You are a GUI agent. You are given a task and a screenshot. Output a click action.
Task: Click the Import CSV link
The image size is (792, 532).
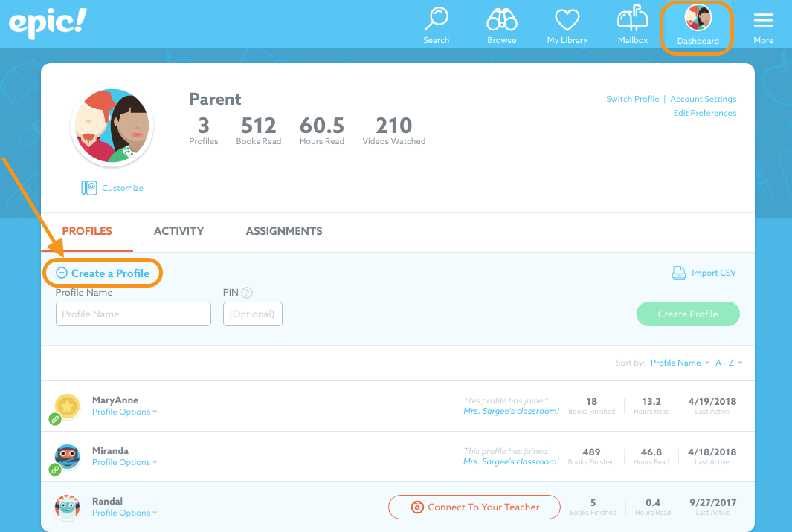(714, 273)
